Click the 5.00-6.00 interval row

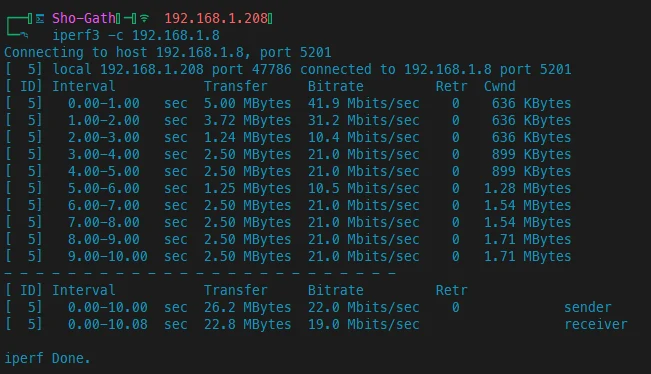pos(289,188)
